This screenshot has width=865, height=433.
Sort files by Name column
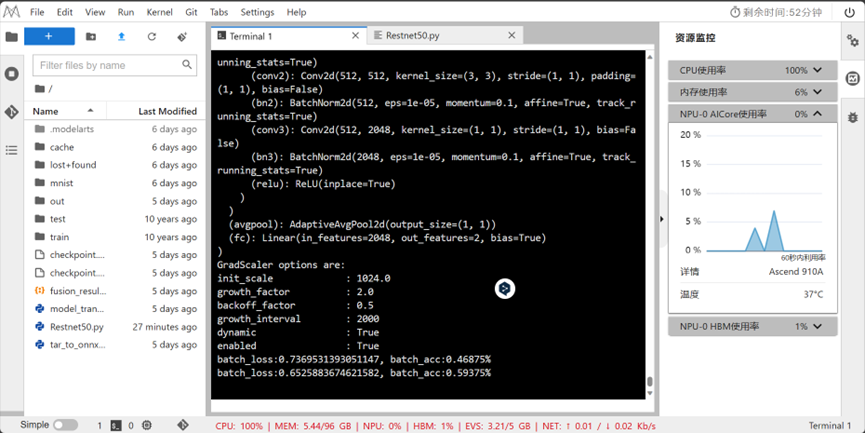[x=65, y=111]
